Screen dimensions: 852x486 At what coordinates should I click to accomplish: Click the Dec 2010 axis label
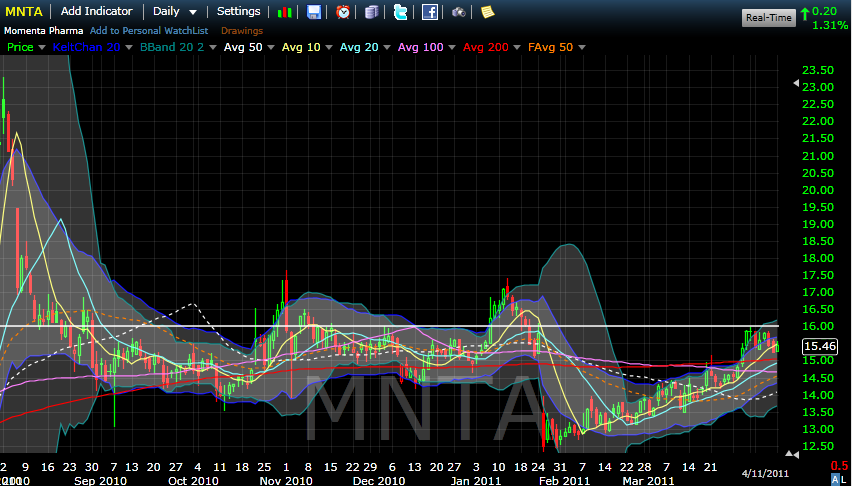[x=379, y=481]
